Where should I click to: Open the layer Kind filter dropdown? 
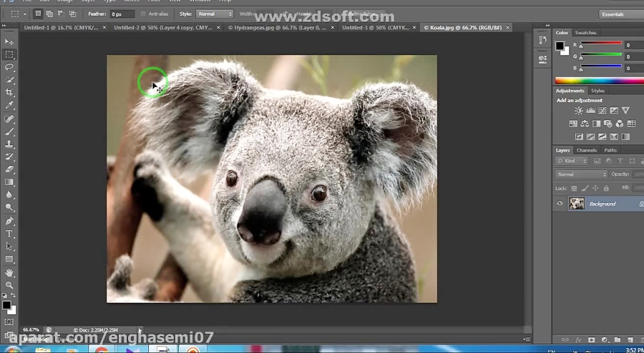[x=572, y=161]
